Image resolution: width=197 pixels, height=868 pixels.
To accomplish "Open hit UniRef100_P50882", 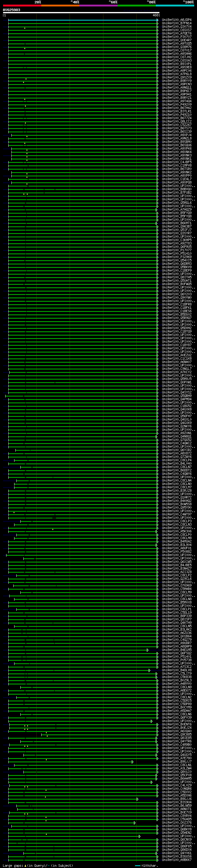I will (x=176, y=551).
